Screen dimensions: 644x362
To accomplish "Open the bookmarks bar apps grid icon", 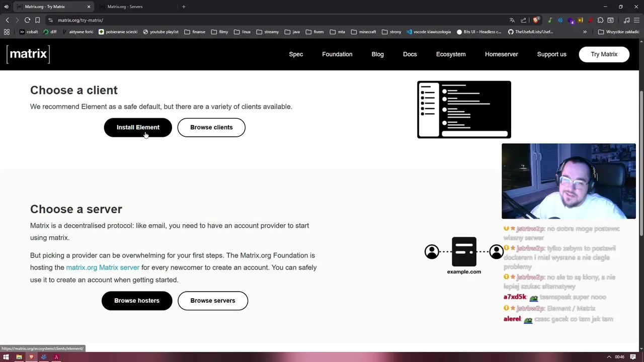I will tap(7, 32).
